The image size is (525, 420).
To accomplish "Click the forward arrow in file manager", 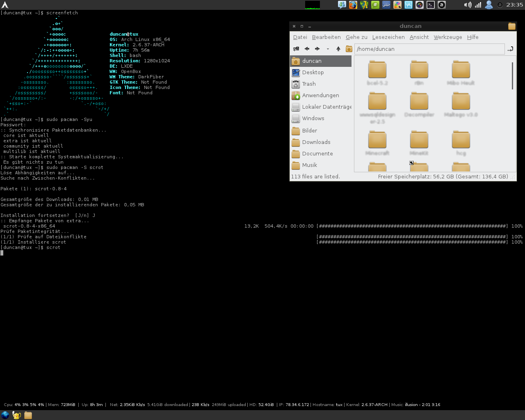I will click(x=317, y=49).
